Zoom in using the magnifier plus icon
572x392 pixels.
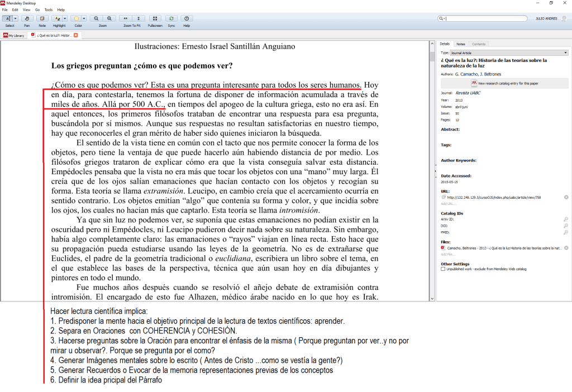click(109, 18)
